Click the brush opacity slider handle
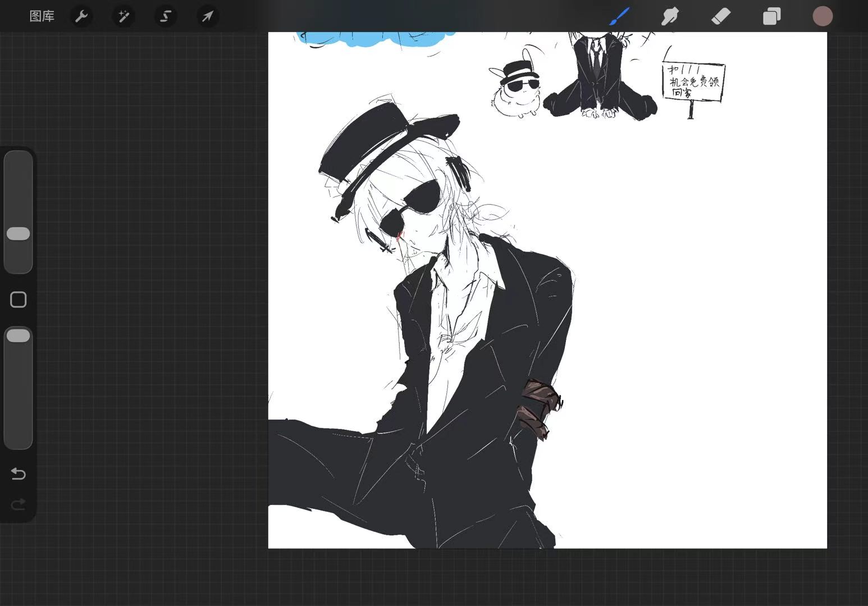 pyautogui.click(x=18, y=336)
